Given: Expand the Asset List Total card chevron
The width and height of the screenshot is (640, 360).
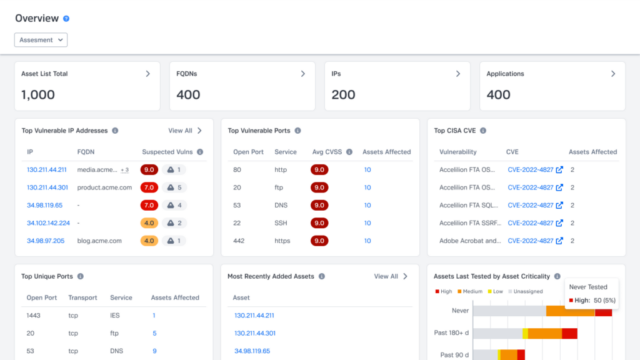Looking at the screenshot, I should pos(148,74).
